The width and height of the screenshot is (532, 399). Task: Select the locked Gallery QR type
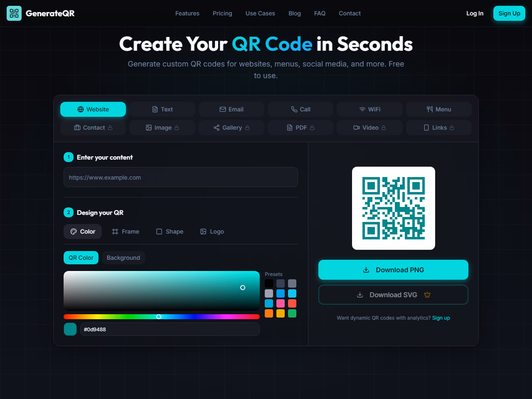pyautogui.click(x=232, y=128)
